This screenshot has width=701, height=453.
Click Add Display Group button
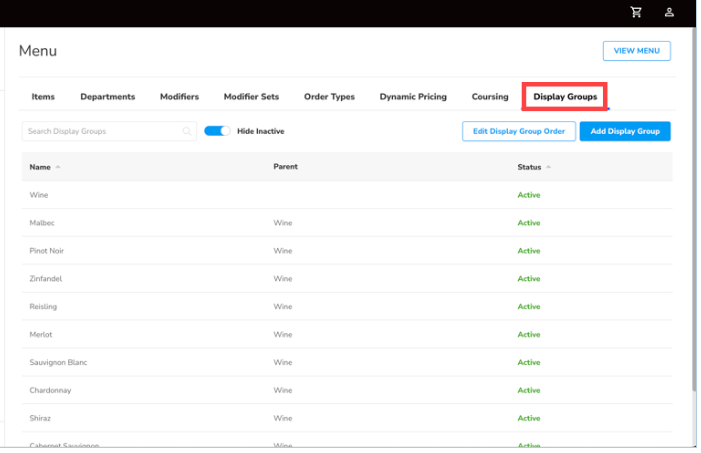tap(625, 131)
